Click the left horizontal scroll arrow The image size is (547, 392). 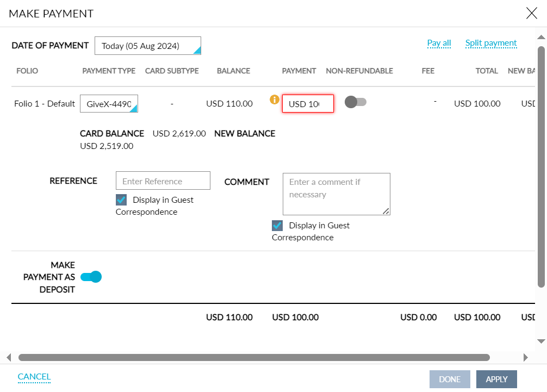pyautogui.click(x=9, y=357)
